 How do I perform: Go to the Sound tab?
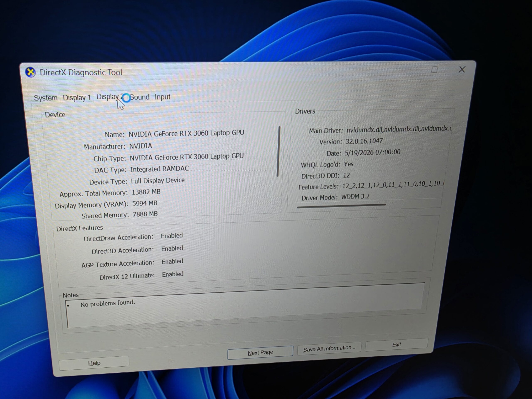(139, 97)
